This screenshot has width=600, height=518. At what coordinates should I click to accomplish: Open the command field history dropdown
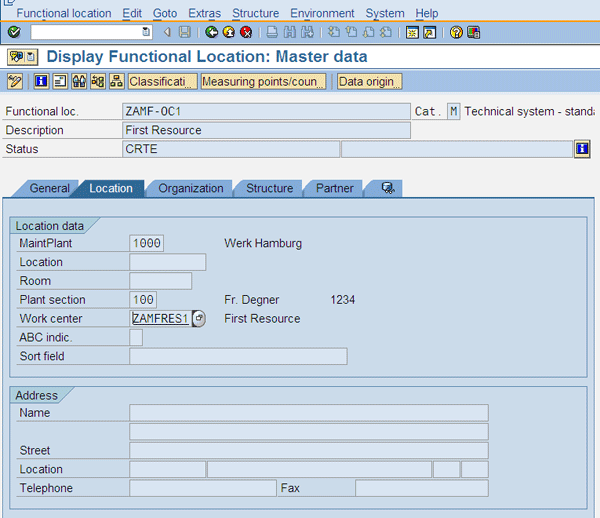(x=146, y=32)
